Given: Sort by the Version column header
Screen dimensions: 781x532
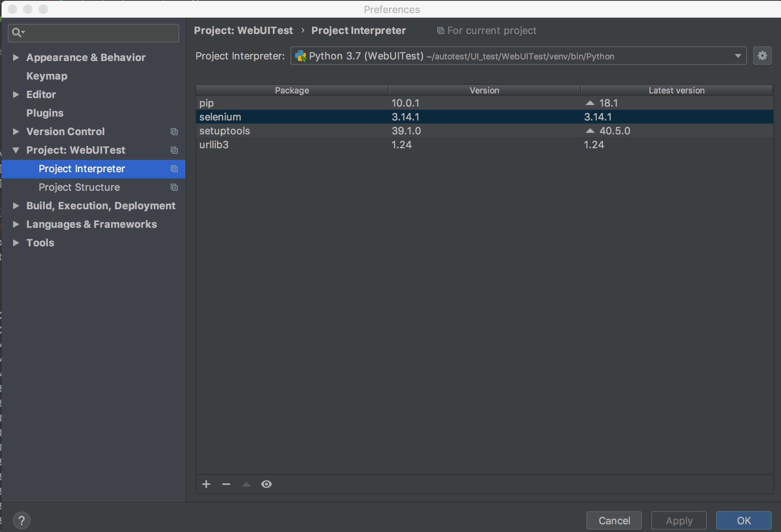Looking at the screenshot, I should coord(484,90).
